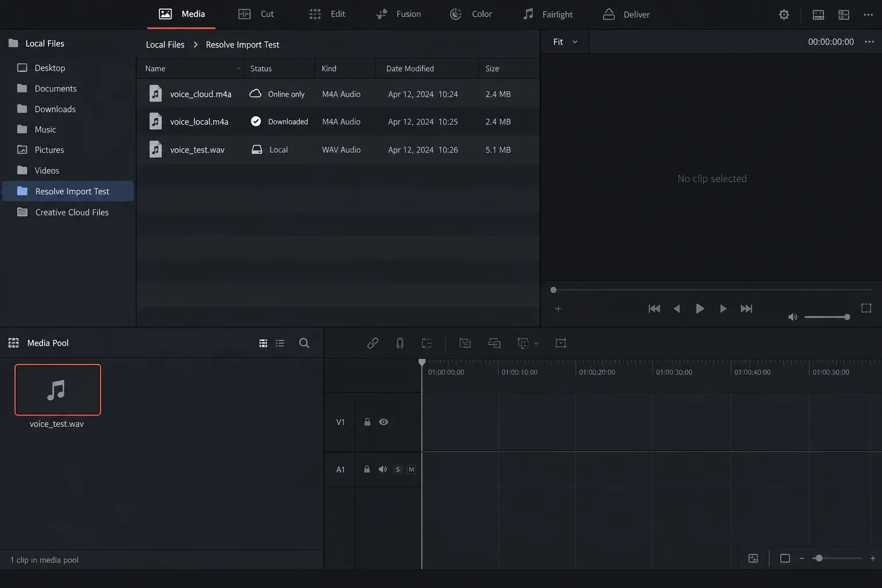Click the Local Files sidebar header
The image size is (882, 588).
pos(36,43)
